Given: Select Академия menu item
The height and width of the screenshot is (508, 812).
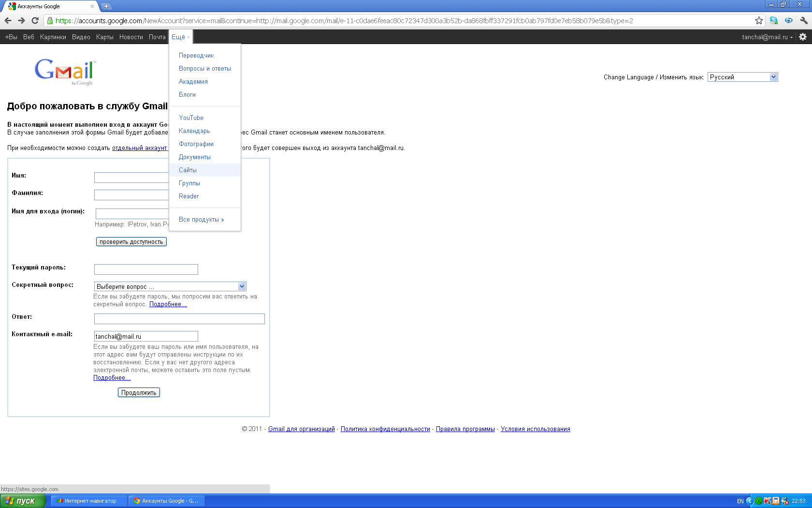Looking at the screenshot, I should click(x=205, y=82).
